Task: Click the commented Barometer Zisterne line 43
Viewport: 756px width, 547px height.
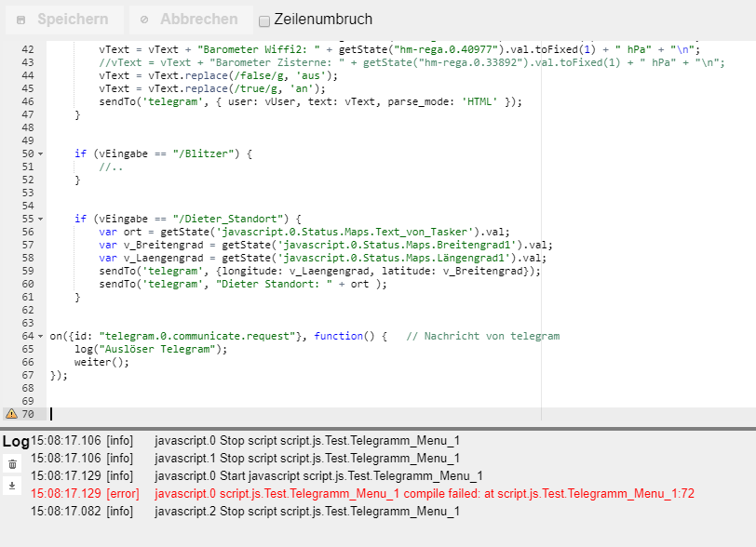Action: pos(412,62)
